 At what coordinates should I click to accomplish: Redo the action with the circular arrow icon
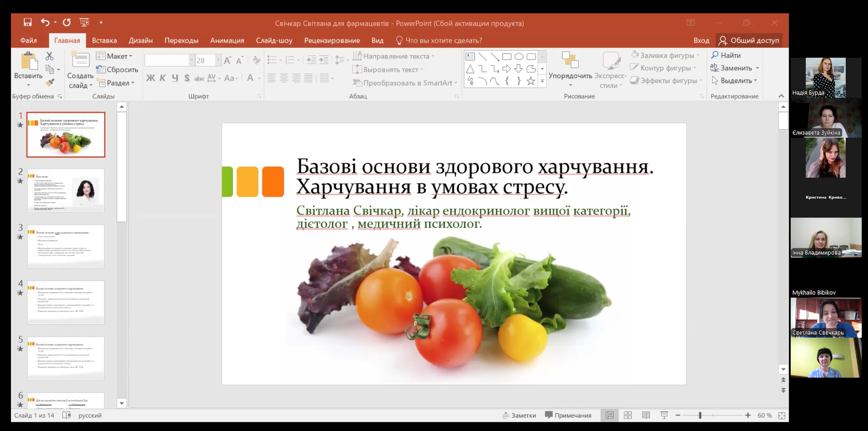(x=67, y=22)
